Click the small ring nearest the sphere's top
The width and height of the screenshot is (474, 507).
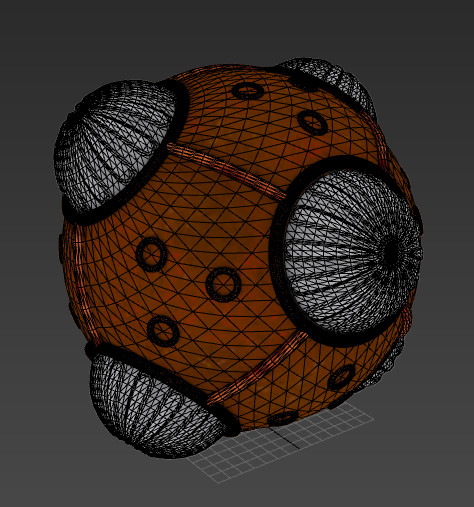coord(248,91)
